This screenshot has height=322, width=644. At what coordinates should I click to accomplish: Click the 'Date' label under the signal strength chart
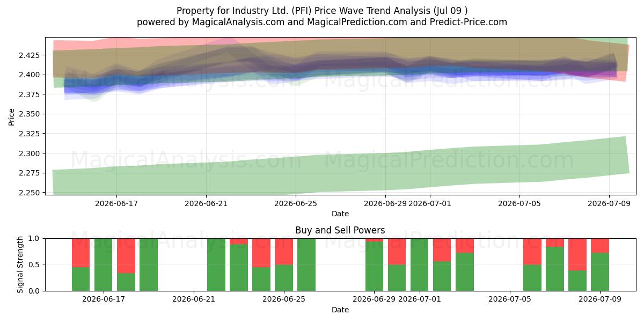point(340,310)
